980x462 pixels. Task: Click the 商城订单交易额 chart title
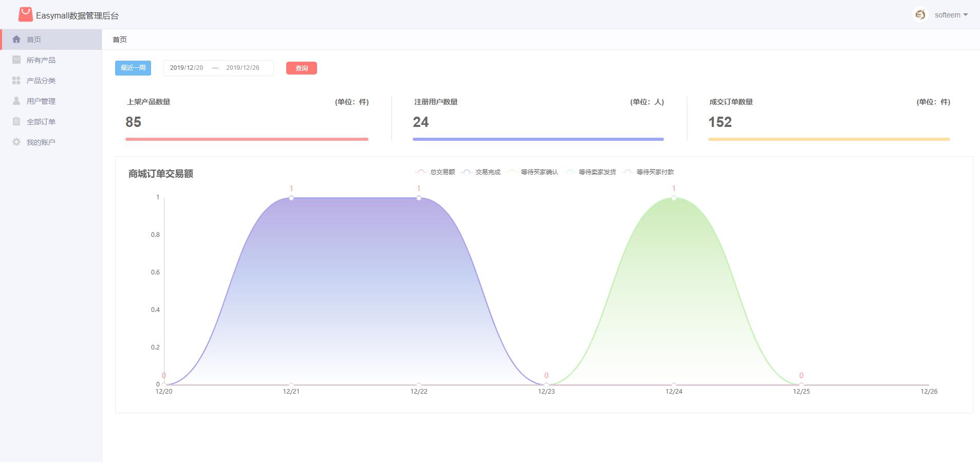click(161, 174)
